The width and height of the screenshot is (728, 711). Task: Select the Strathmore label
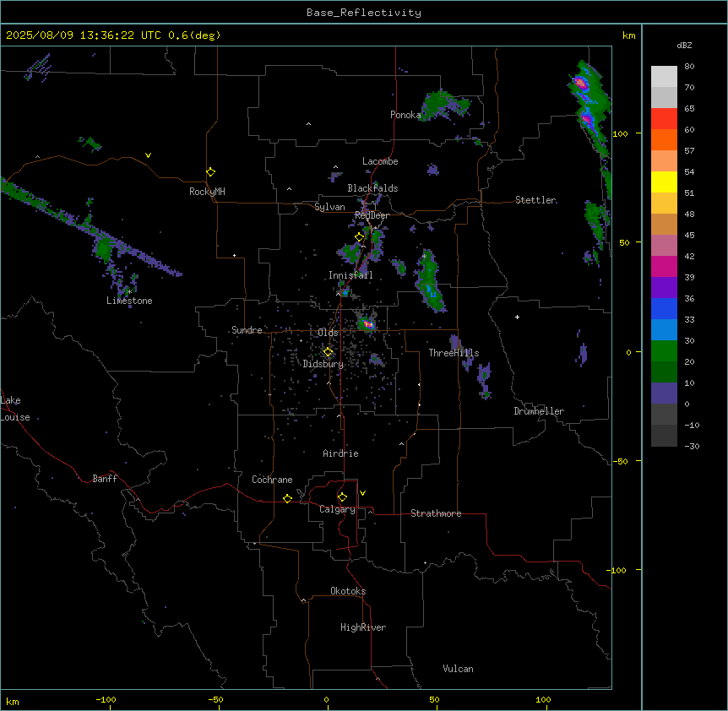[x=436, y=513]
